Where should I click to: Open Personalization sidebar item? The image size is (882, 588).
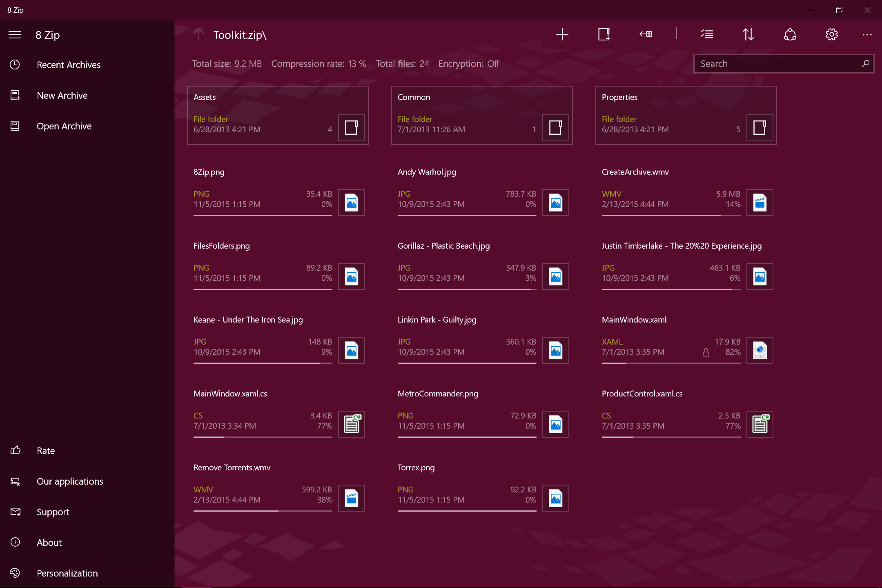coord(87,573)
